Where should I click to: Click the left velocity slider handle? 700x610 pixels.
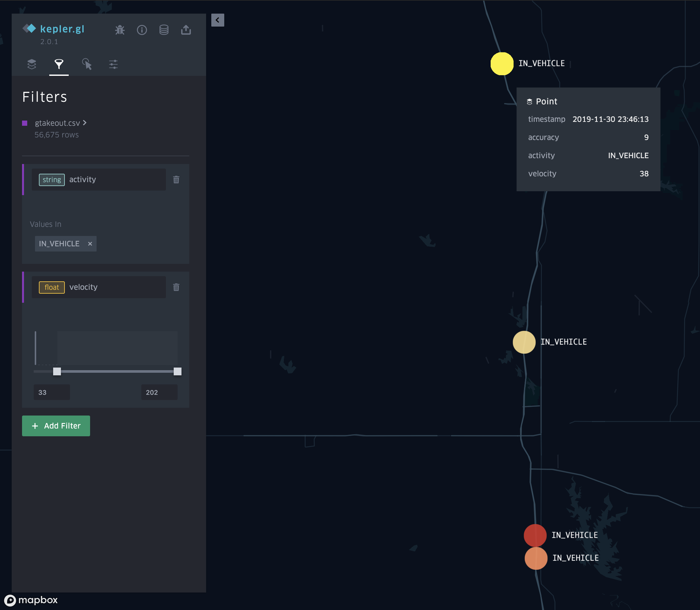coord(57,371)
